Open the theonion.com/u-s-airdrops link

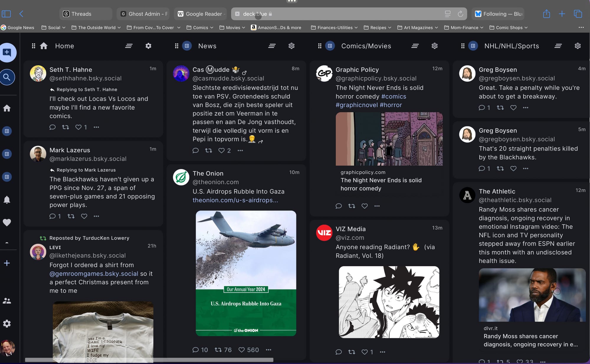(235, 200)
